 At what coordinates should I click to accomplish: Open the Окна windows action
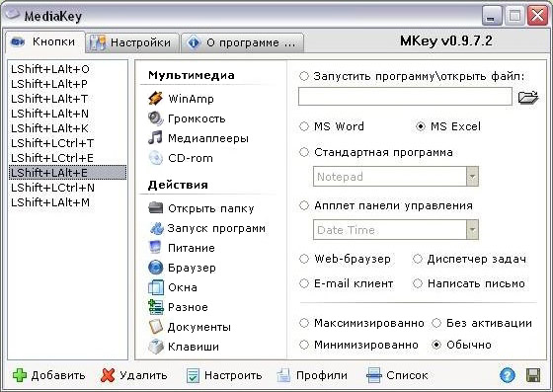[x=173, y=287]
